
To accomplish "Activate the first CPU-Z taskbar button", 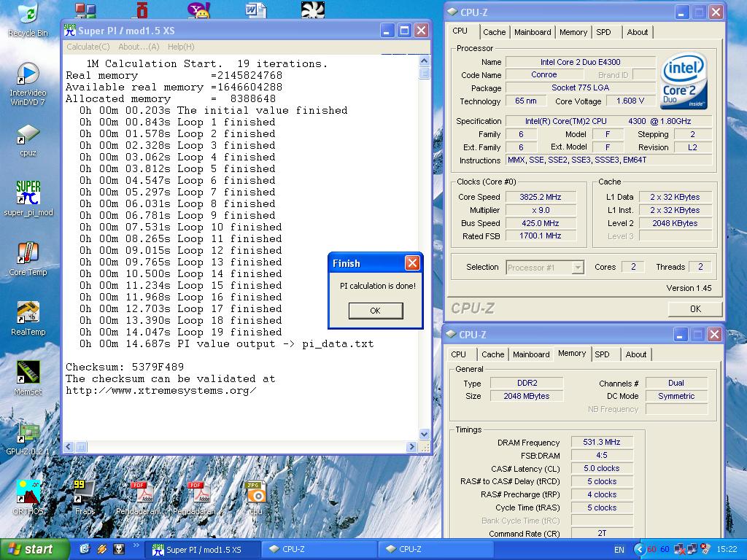I will point(320,550).
